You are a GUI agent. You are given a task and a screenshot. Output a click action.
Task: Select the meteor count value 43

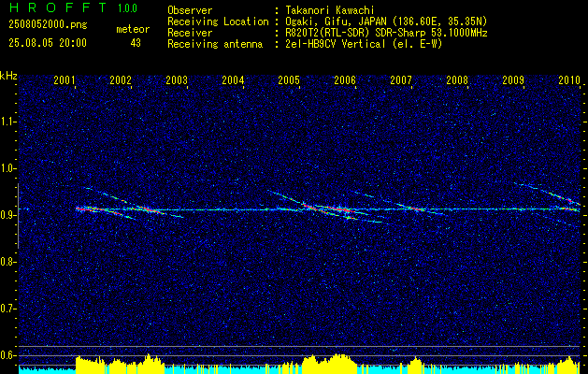pyautogui.click(x=136, y=43)
